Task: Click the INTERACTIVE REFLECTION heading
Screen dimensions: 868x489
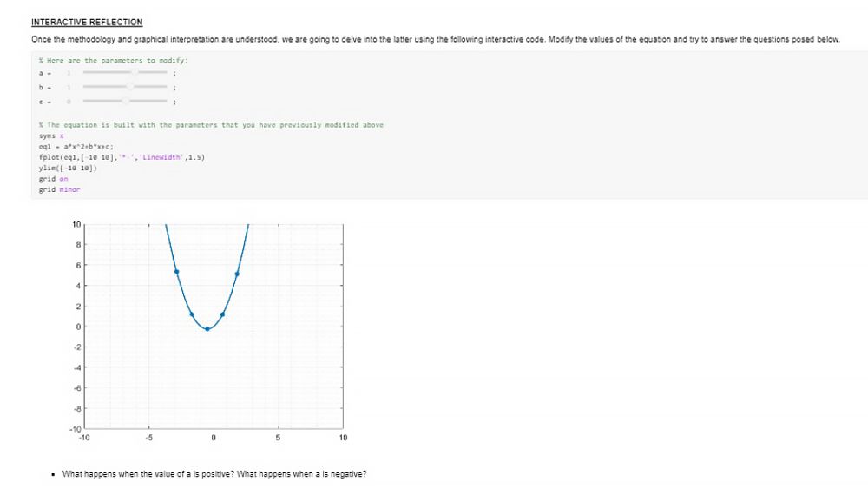Action: click(87, 23)
